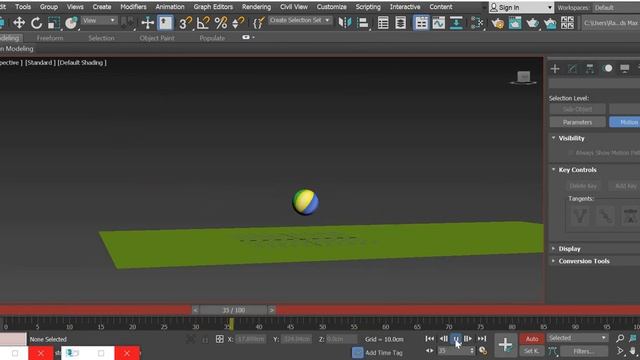Collapse the Visibility rollout

(571, 138)
